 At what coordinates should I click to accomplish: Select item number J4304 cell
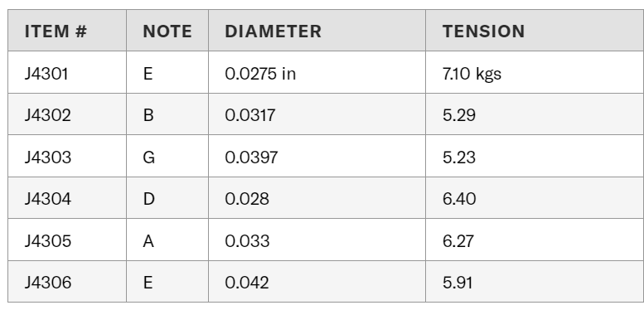(x=67, y=198)
